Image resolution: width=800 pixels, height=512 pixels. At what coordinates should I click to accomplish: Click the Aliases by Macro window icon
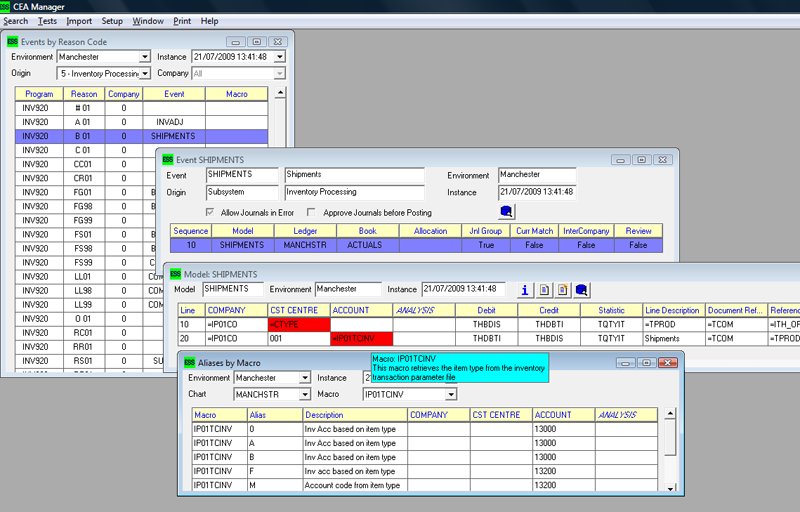point(188,362)
